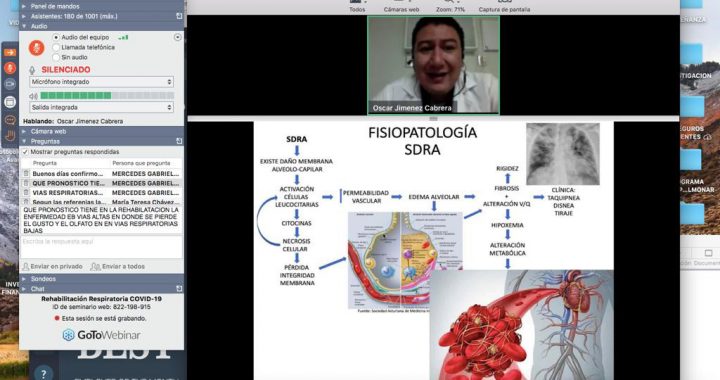
Task: Click Captura de pantalla in the toolbar
Action: tap(504, 6)
